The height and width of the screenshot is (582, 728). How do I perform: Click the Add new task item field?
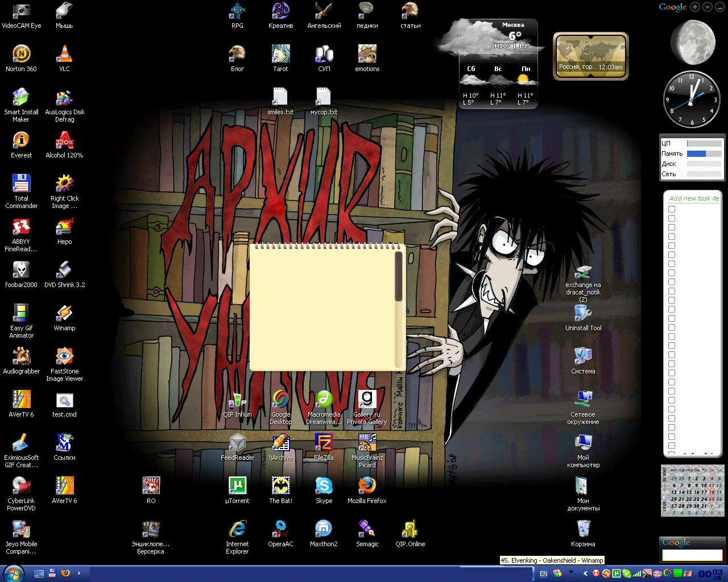pos(694,198)
